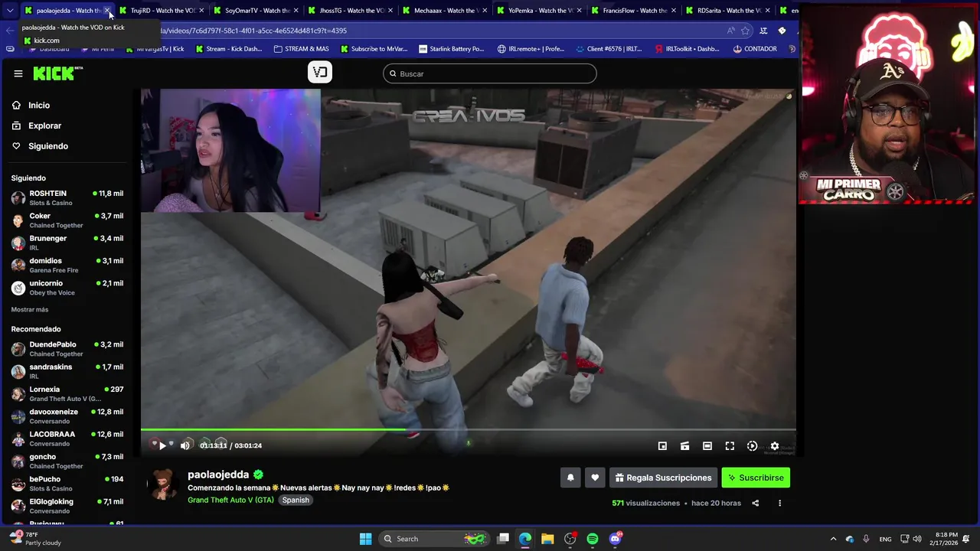Open sandraskins recommended channel

(67, 371)
